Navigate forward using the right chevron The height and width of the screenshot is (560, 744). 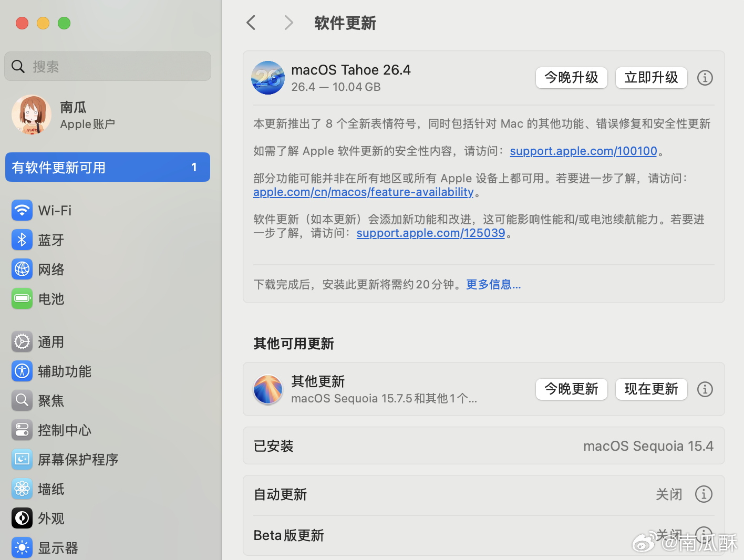pyautogui.click(x=288, y=23)
